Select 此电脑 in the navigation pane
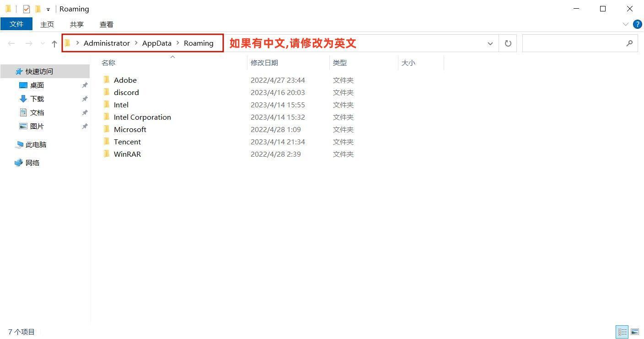 pos(36,144)
